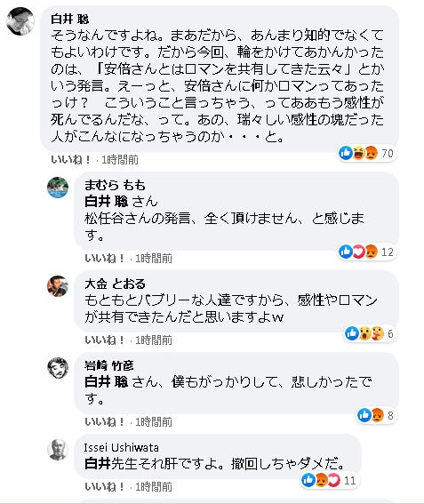Open the 6 reactions summary on 大金 とおる's comment

371,333
